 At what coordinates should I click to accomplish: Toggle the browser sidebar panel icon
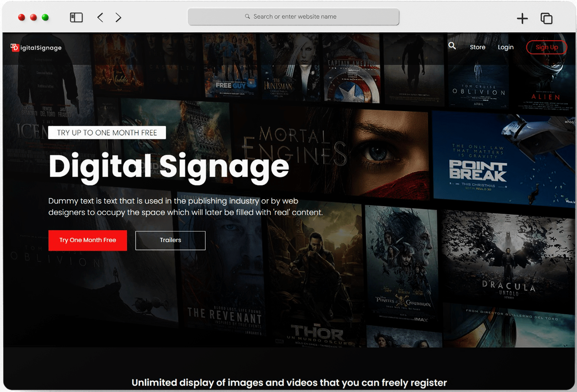click(x=76, y=17)
